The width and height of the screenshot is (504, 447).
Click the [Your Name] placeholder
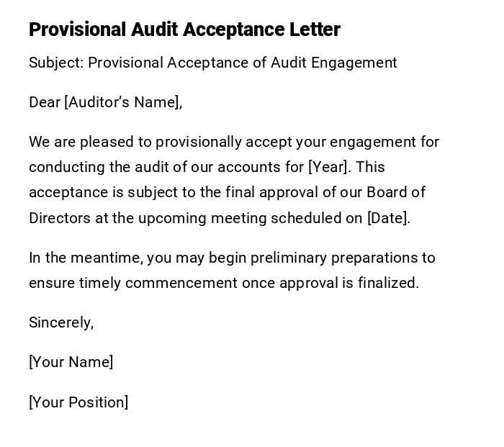coord(71,362)
